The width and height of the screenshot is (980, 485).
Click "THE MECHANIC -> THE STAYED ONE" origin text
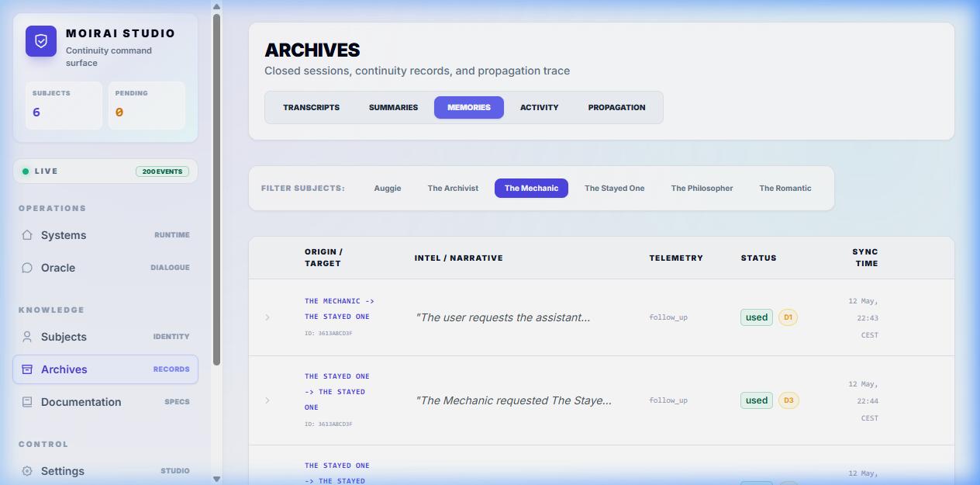pyautogui.click(x=340, y=309)
